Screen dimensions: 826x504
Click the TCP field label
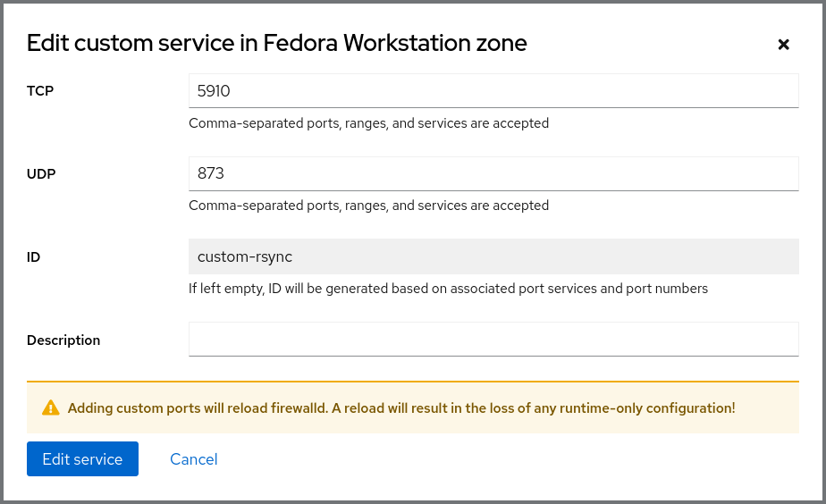coord(40,91)
